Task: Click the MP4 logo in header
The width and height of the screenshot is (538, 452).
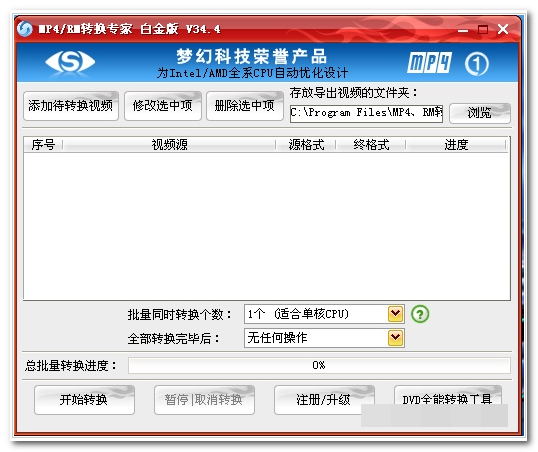Action: (429, 62)
